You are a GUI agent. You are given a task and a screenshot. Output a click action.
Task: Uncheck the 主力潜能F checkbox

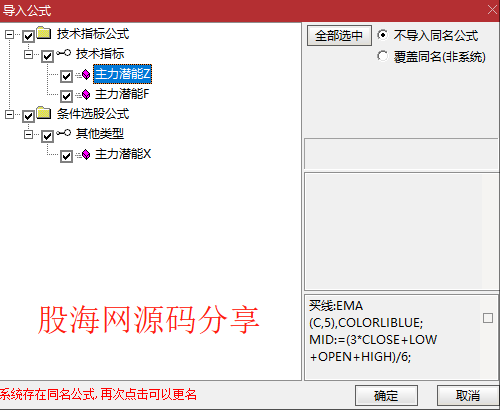(x=66, y=96)
